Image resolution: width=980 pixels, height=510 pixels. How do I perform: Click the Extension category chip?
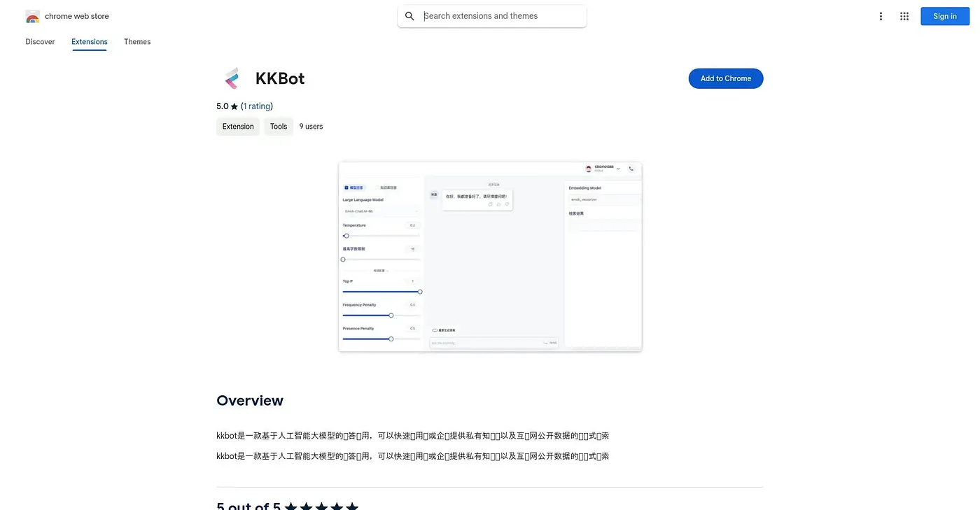(x=238, y=127)
